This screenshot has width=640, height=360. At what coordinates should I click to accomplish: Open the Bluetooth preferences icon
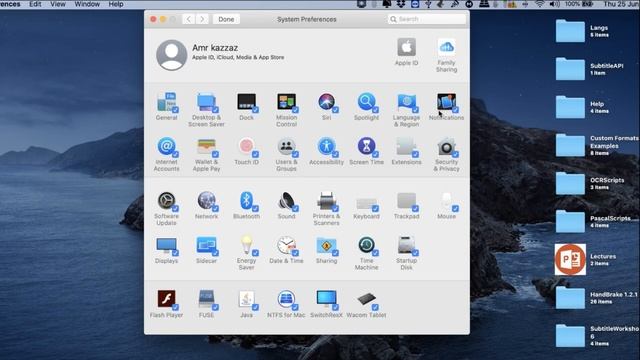pyautogui.click(x=247, y=201)
